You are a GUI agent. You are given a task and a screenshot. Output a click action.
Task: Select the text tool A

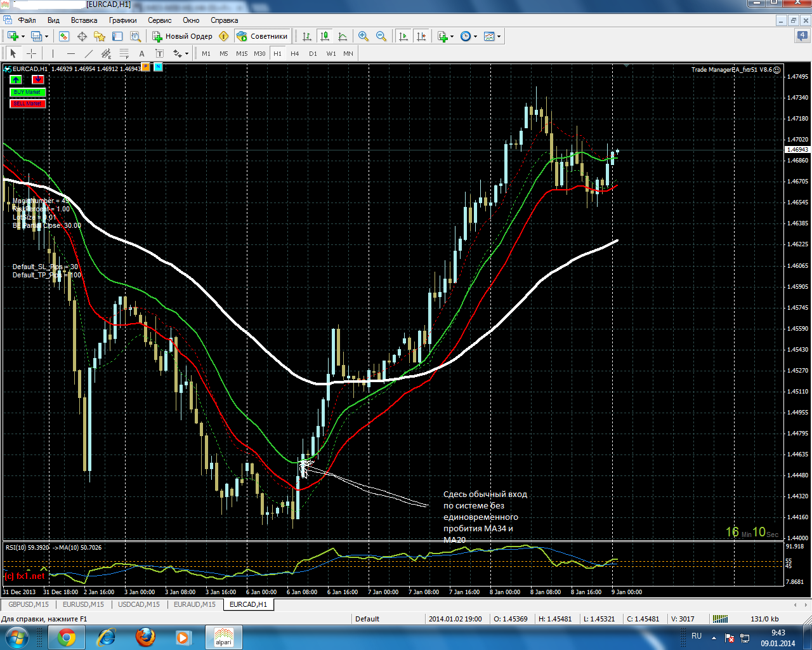point(141,53)
